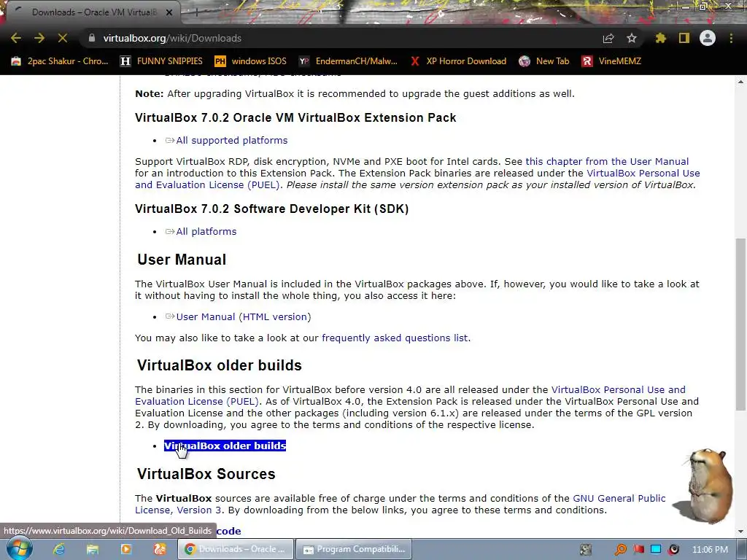Go back to the previous page
The height and width of the screenshot is (560, 747).
16,38
